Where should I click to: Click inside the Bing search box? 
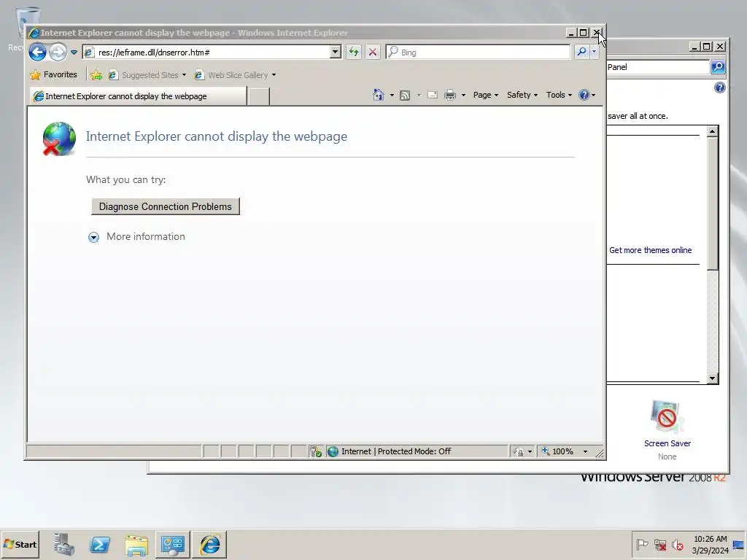point(478,52)
